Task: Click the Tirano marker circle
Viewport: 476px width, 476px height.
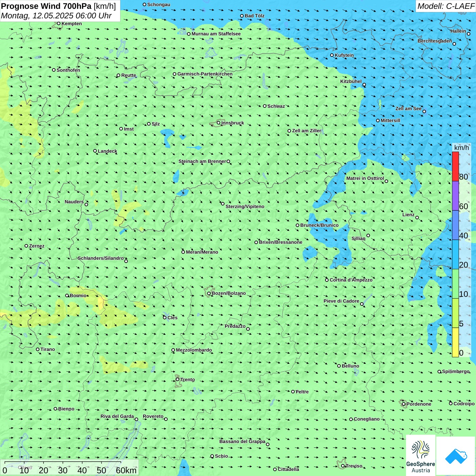Action: click(x=38, y=349)
